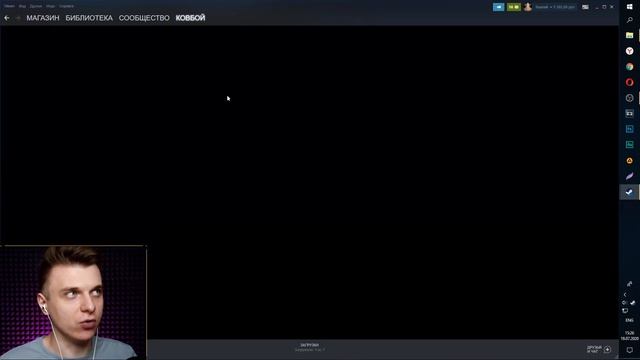This screenshot has height=360, width=640.
Task: Expand hidden system tray icons chevron
Action: click(625, 294)
